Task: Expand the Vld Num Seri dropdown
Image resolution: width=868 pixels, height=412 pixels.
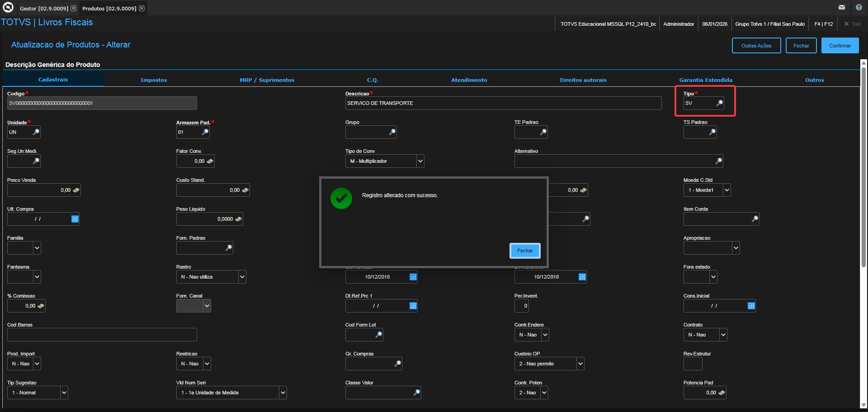Action: coord(283,393)
